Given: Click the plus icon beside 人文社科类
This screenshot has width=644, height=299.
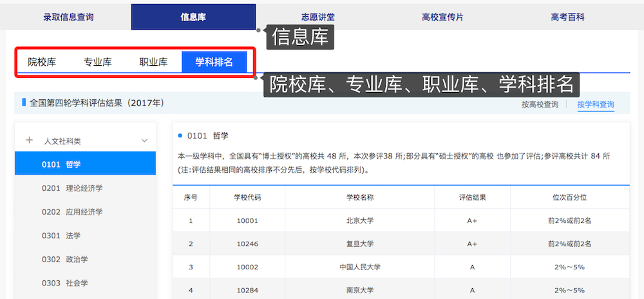Looking at the screenshot, I should [29, 140].
